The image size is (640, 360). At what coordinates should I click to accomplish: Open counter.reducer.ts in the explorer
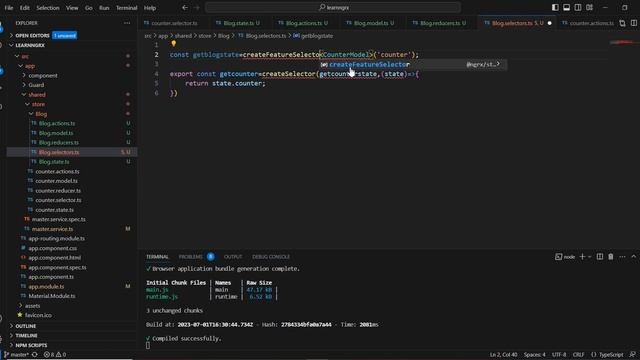[58, 191]
